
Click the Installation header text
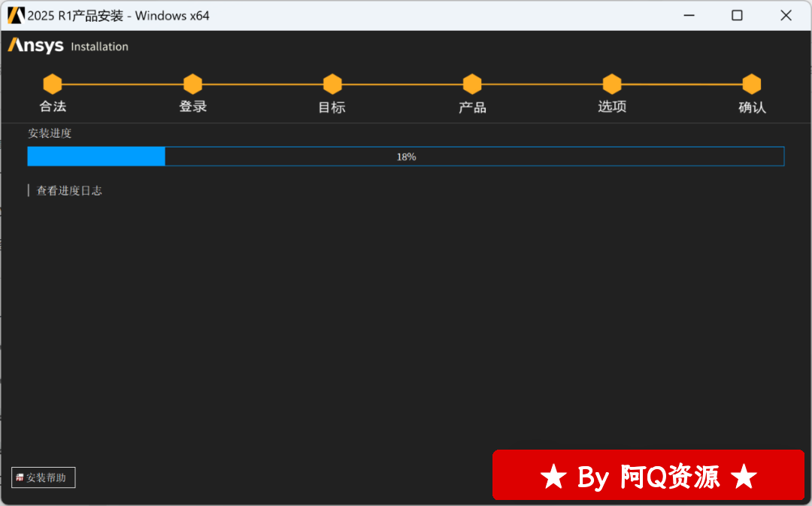click(x=99, y=47)
